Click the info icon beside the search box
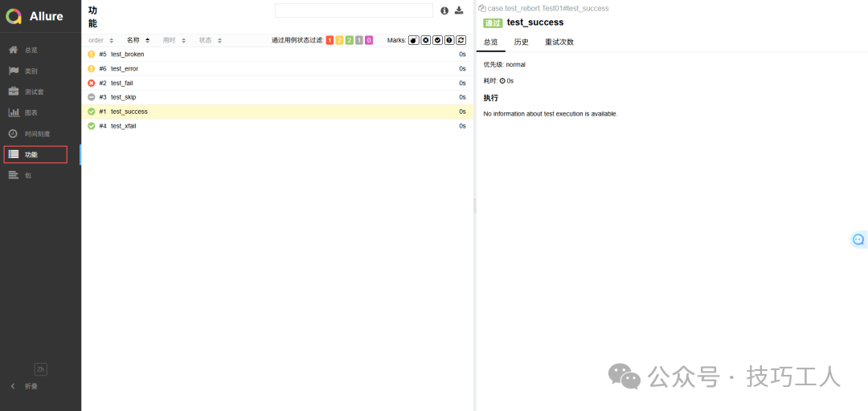This screenshot has height=411, width=868. (444, 10)
